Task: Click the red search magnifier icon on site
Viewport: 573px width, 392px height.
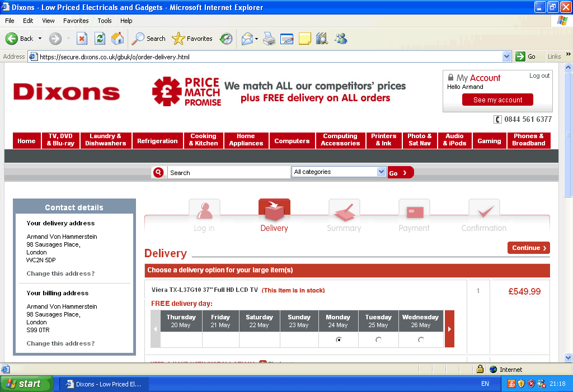Action: tap(158, 172)
